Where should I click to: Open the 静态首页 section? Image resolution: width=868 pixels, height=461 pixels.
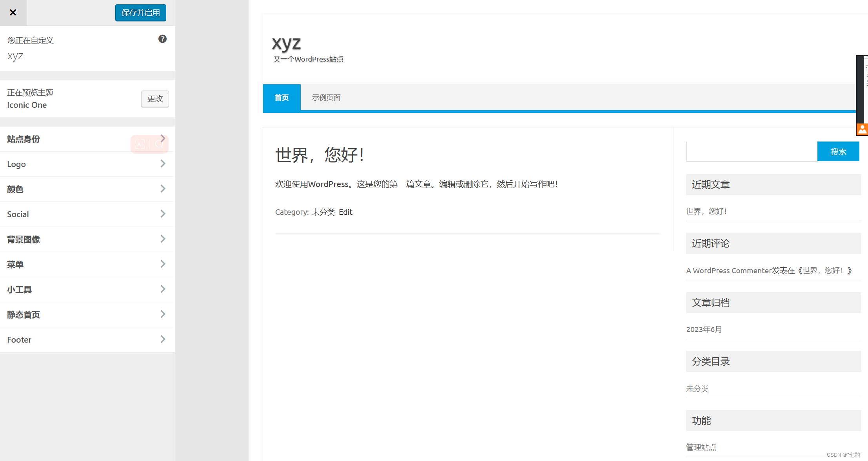pos(87,314)
